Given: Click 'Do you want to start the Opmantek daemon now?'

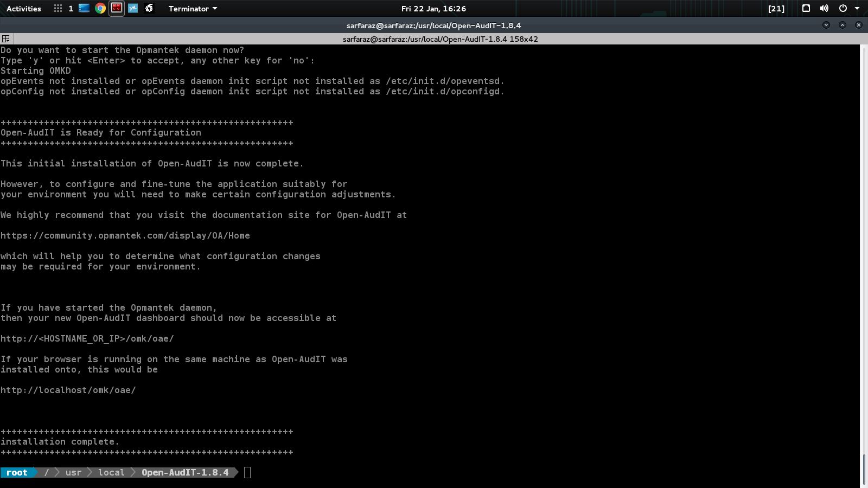Looking at the screenshot, I should (123, 50).
